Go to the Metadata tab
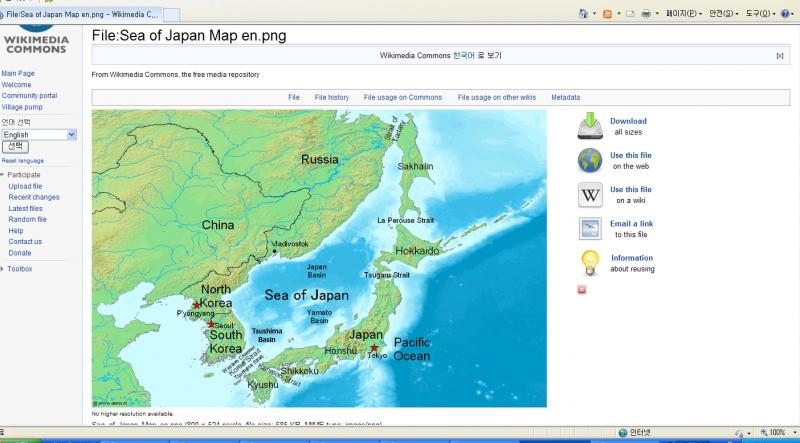Screen dimensions: 800x443 [565, 97]
